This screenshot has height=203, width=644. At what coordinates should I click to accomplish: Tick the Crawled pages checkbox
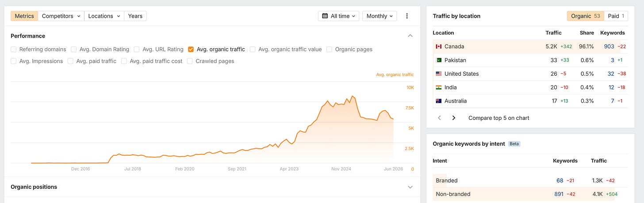point(190,61)
